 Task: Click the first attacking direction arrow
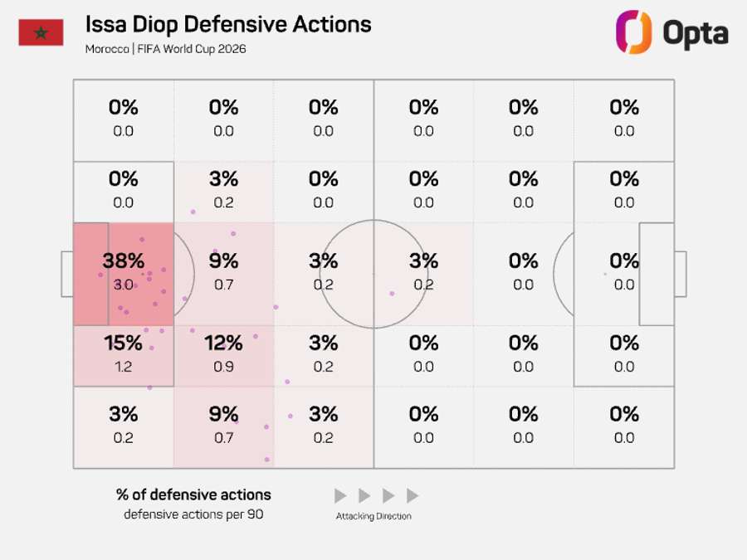pos(340,496)
